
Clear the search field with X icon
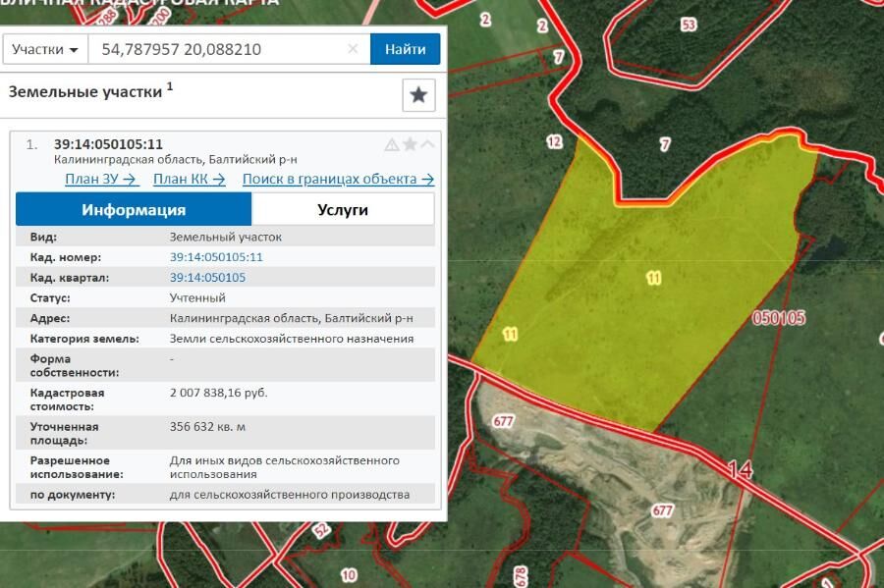click(353, 49)
